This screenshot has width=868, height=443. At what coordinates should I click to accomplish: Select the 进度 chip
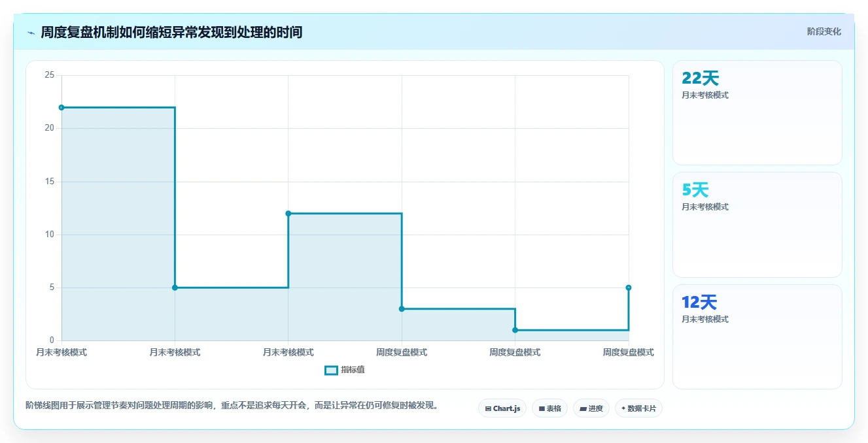(591, 408)
